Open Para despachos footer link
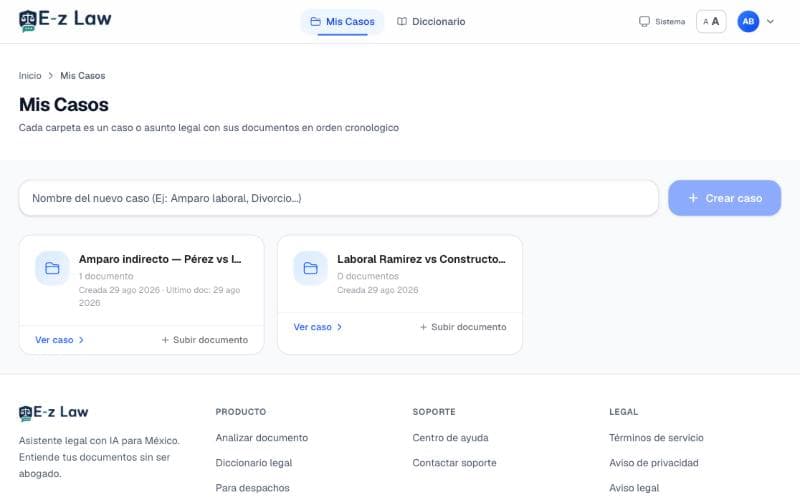Screen dimensions: 800x500 tap(253, 488)
